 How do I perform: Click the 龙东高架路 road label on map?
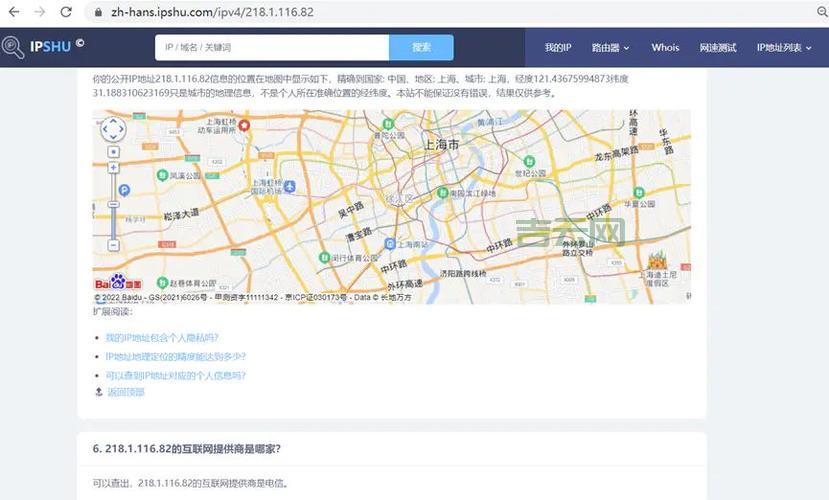616,154
